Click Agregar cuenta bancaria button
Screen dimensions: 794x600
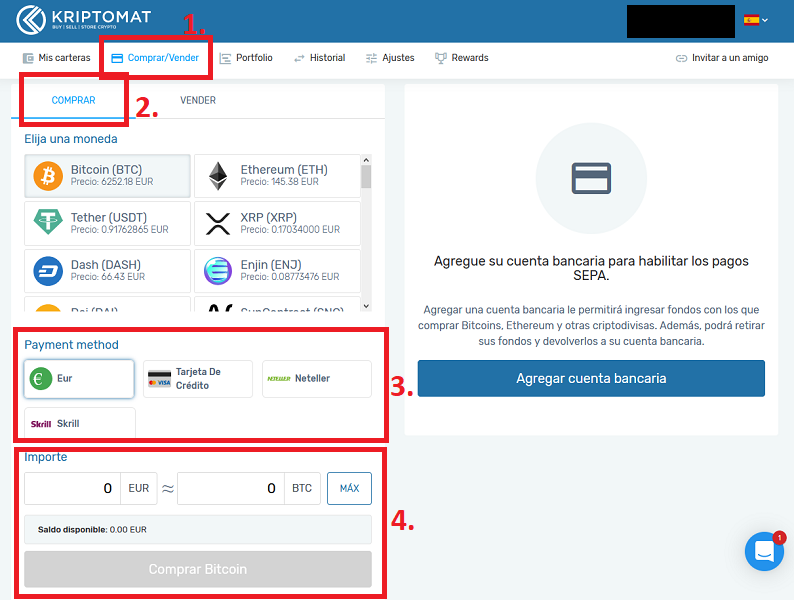pyautogui.click(x=591, y=378)
